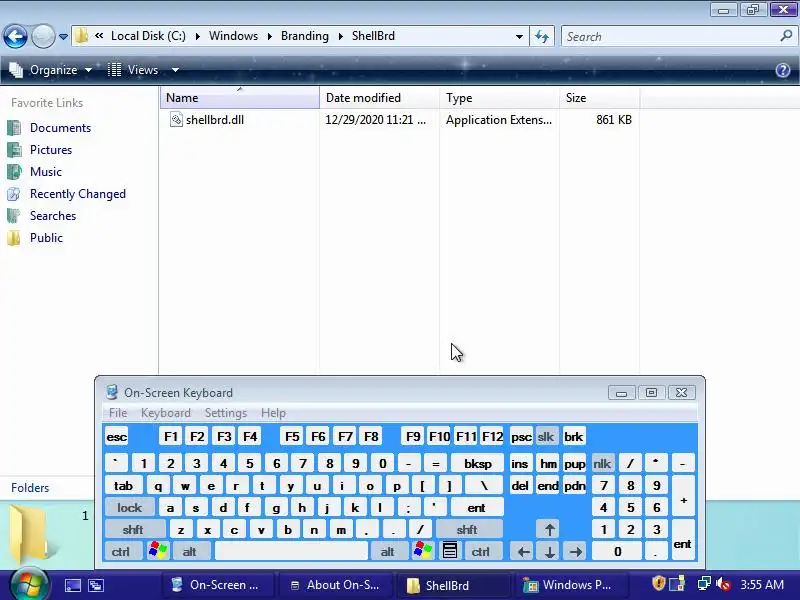Sort files by Size column header
The width and height of the screenshot is (800, 600).
pyautogui.click(x=599, y=97)
